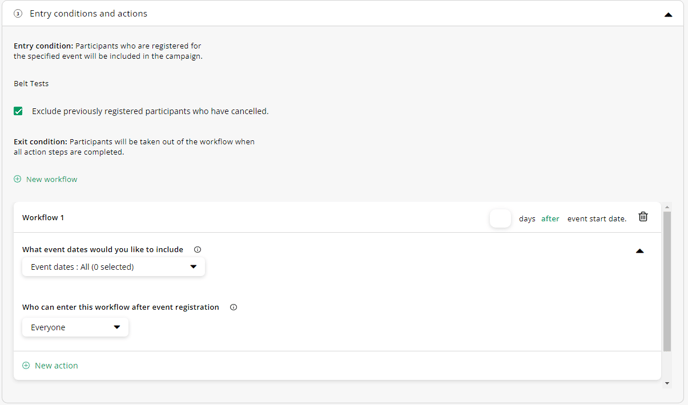Delete Workflow 1 with trash icon
Viewport: 688px width, 405px height.
(x=643, y=217)
